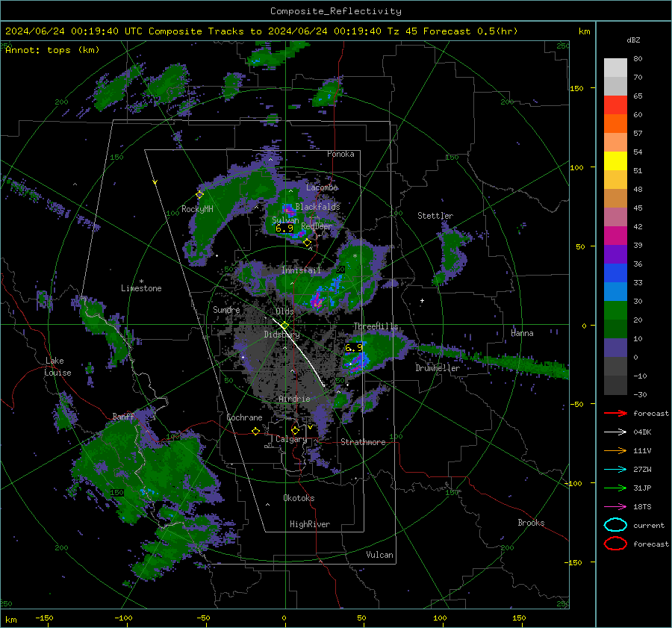672x628 pixels.
Task: Click the Banff town label
Action: 123,417
